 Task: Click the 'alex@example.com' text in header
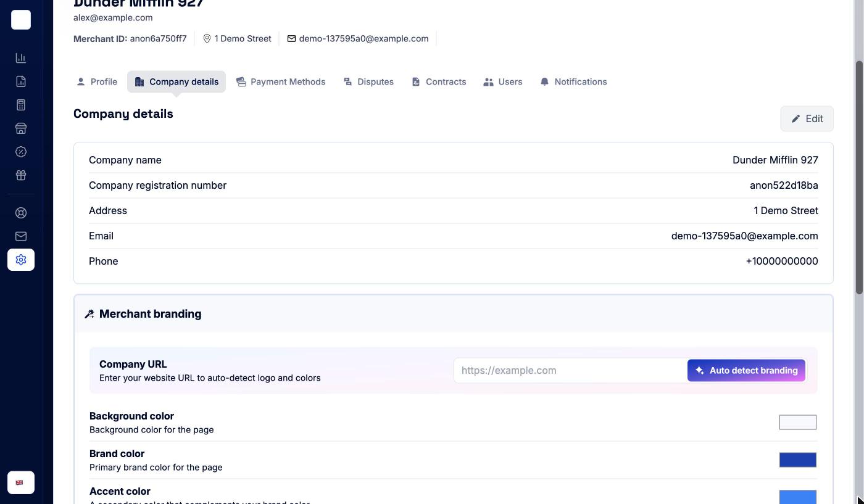[113, 18]
